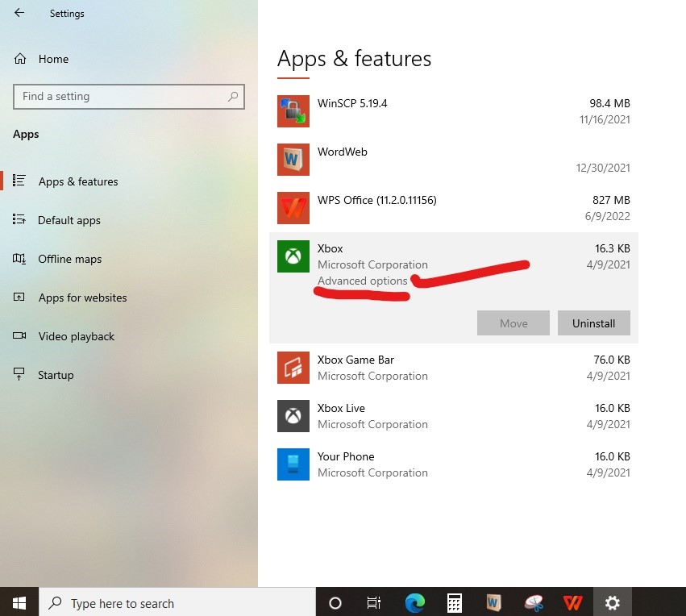Open Video playback settings
The height and width of the screenshot is (616, 686).
(77, 336)
